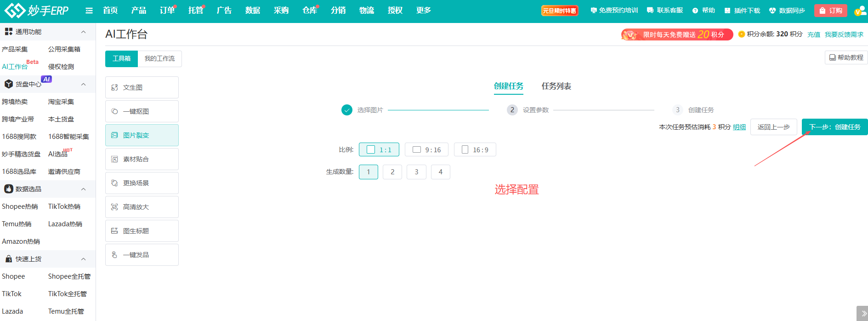
Task: Open the 一键抠图 tool
Action: point(142,111)
